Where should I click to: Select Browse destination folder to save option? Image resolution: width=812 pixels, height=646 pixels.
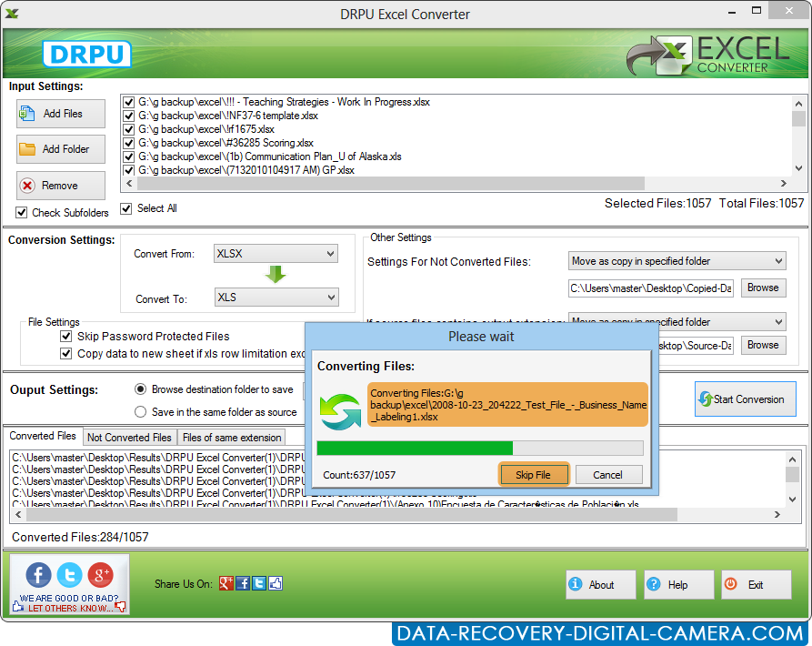pos(141,389)
